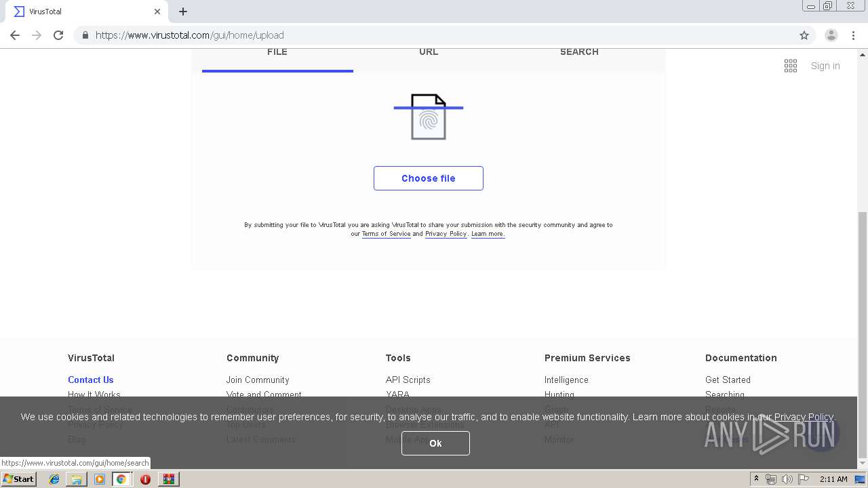Click the Action Center flag icon
Viewport: 868px width, 488px height.
(802, 479)
